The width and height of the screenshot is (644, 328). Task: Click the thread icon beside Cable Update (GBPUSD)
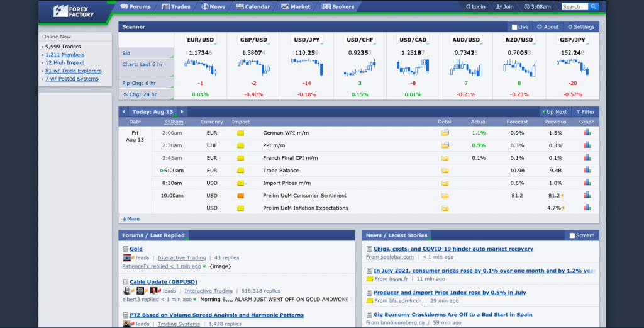pos(126,282)
